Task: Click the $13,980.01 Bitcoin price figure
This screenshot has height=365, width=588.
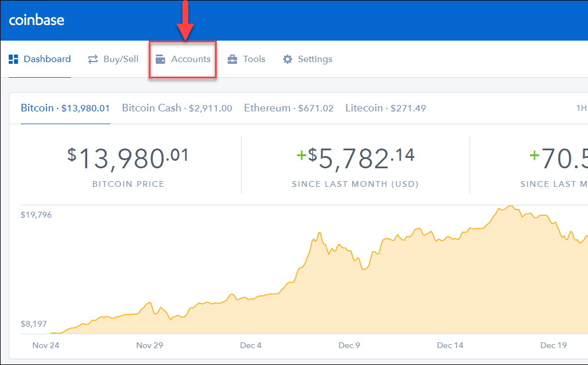Action: click(x=128, y=159)
